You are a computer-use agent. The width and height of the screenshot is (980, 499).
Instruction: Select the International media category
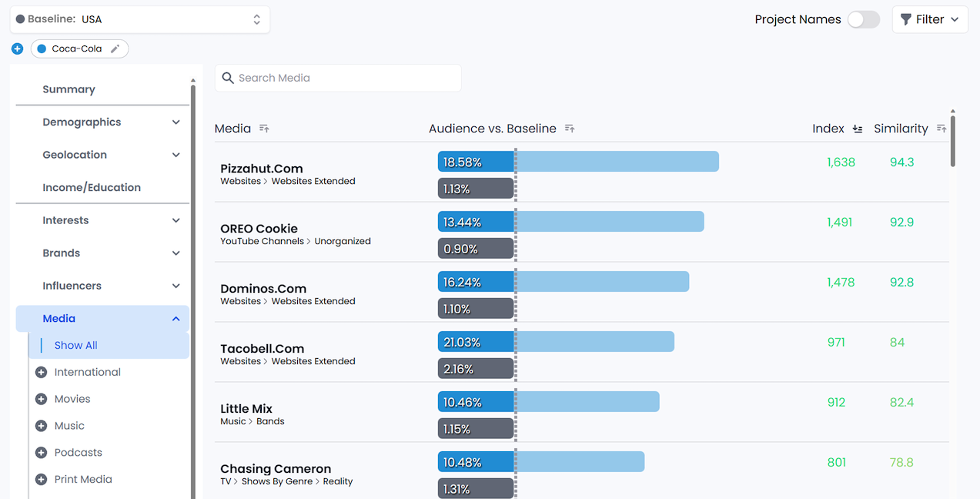88,373
